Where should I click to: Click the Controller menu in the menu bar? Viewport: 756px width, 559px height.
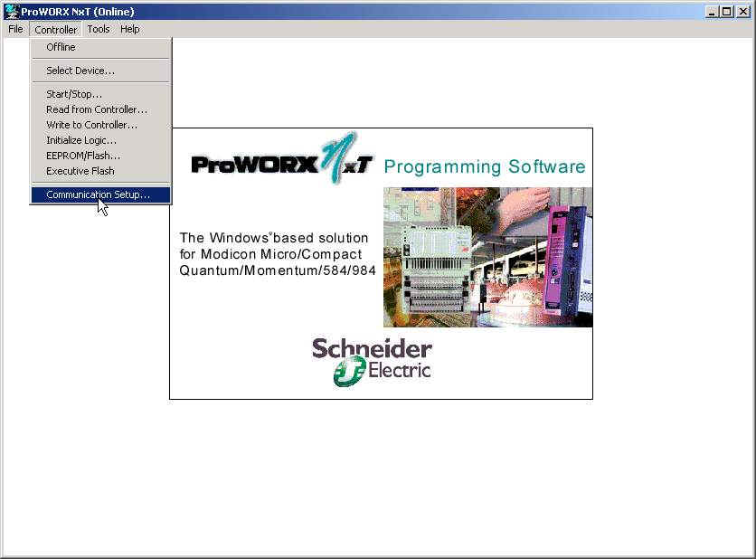pos(56,29)
